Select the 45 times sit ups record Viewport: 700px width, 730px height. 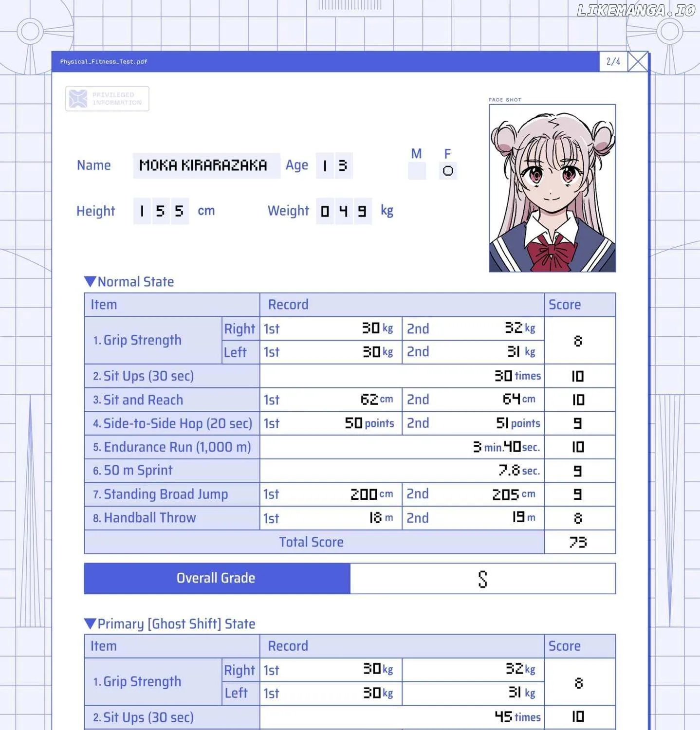pos(518,717)
